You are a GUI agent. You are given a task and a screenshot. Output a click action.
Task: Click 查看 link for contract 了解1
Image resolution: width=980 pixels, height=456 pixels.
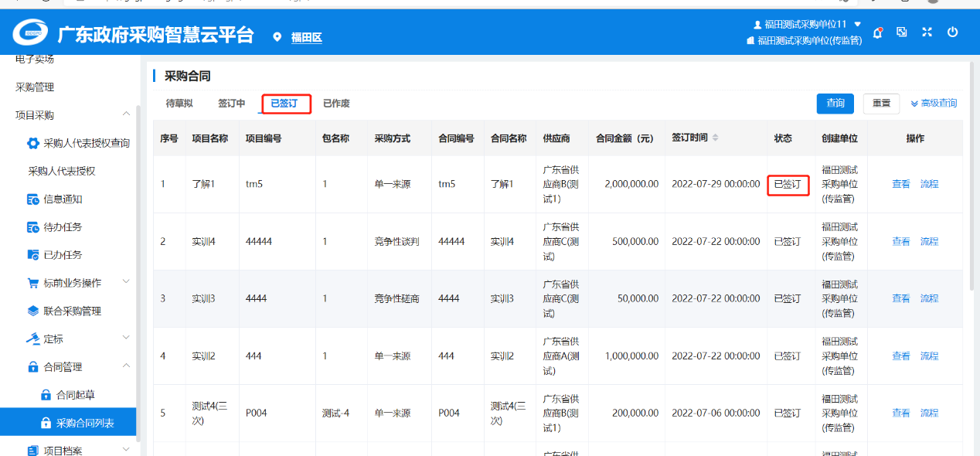point(900,185)
